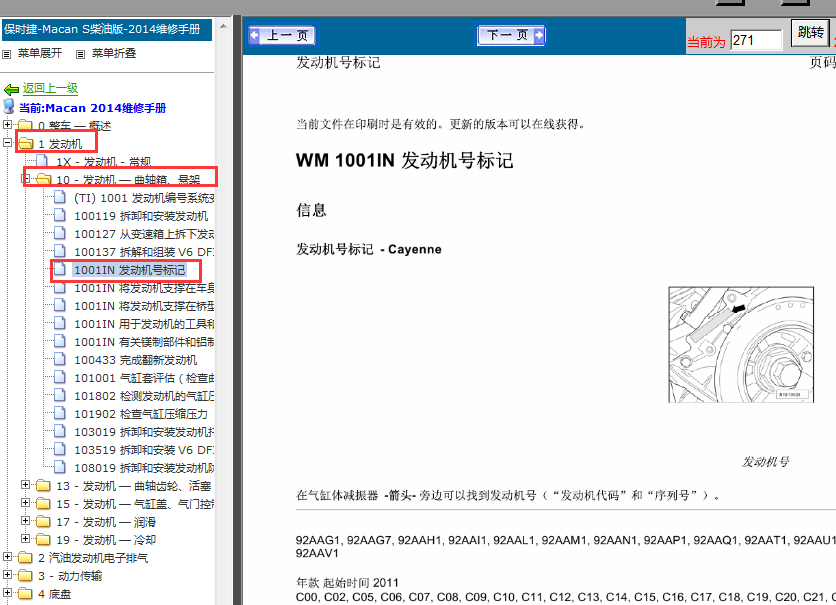Open (TI) 1001 发动机编号系统 document

coord(144,198)
